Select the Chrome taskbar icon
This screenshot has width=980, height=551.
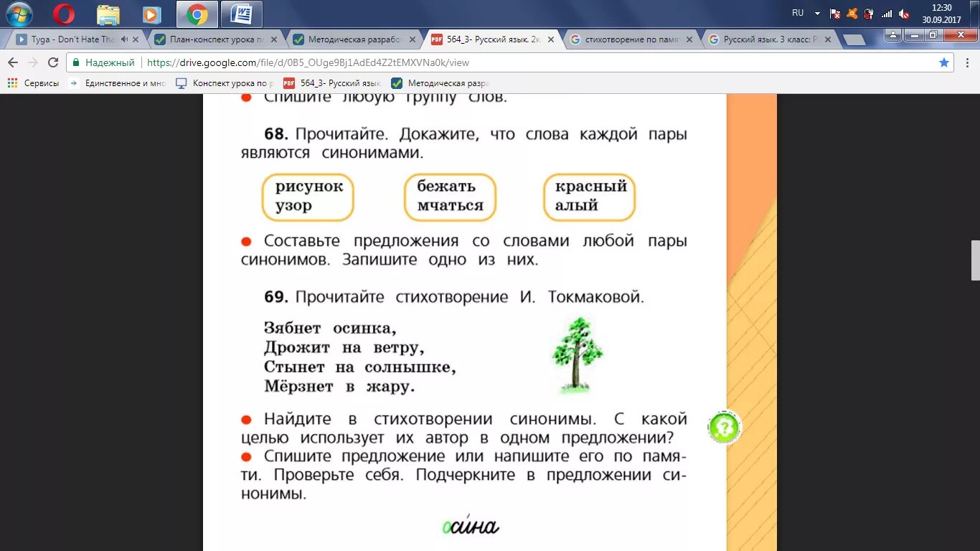197,14
